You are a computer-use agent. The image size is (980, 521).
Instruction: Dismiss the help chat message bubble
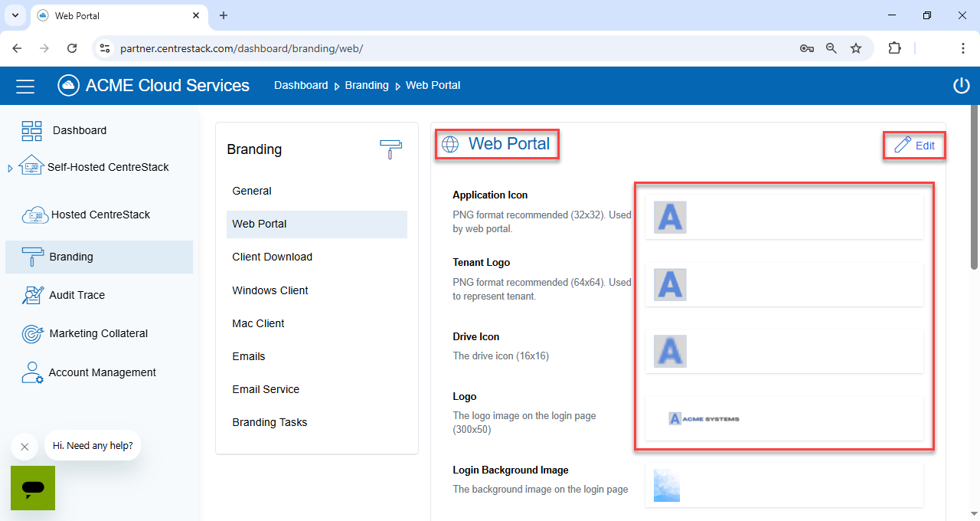pos(24,447)
